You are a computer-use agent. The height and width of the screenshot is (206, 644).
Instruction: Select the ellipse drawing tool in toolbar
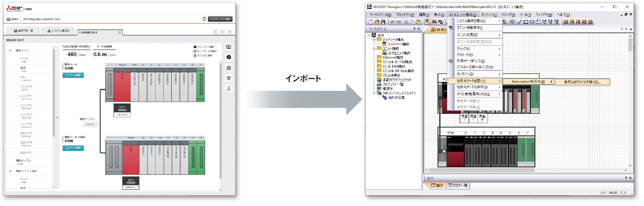point(532,21)
